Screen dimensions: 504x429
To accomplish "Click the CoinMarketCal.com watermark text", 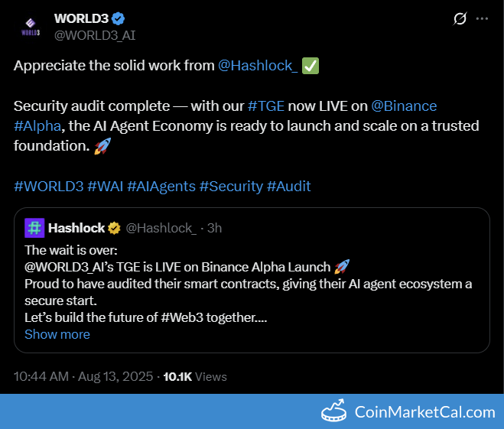I will (425, 411).
